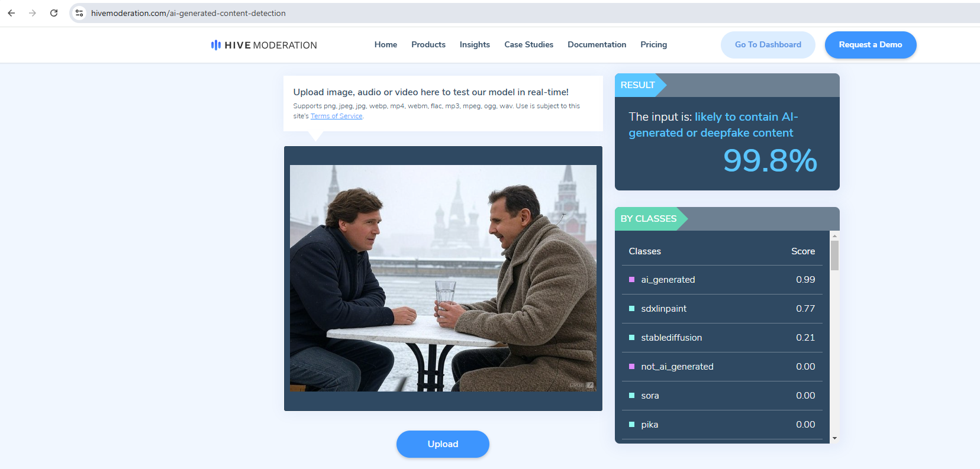Open the Products menu
The height and width of the screenshot is (469, 980).
coord(428,44)
